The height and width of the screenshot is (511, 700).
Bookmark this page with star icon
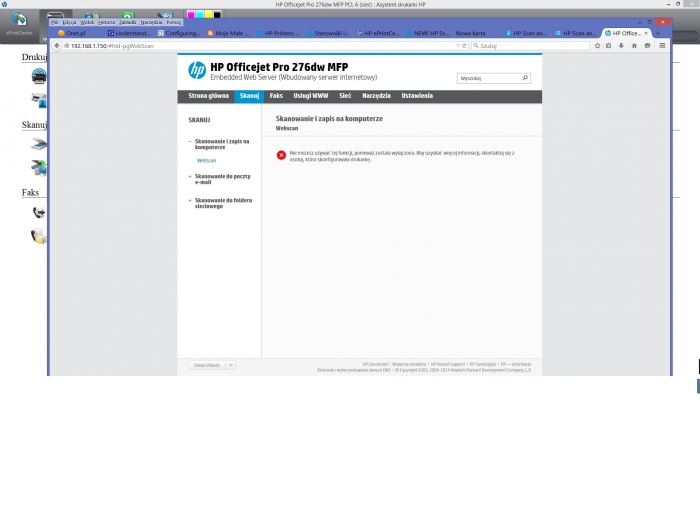click(597, 46)
